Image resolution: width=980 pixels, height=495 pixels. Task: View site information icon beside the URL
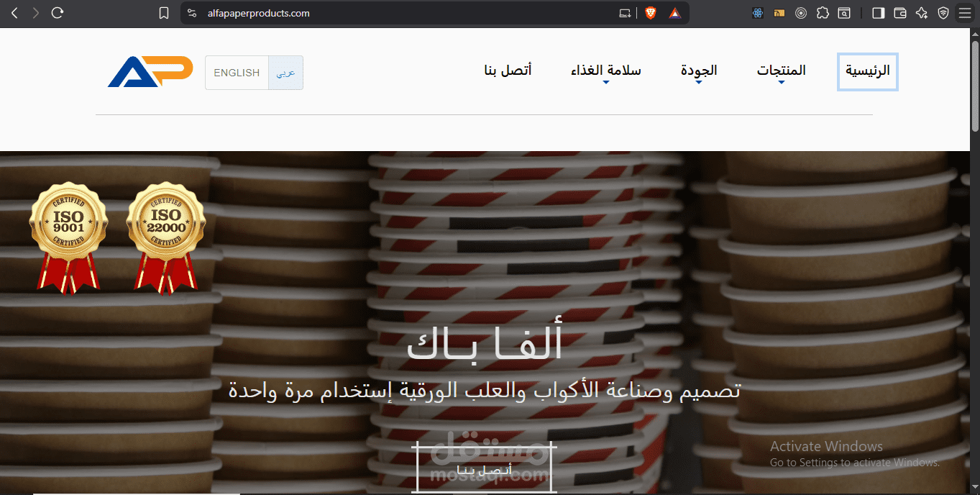coord(191,13)
